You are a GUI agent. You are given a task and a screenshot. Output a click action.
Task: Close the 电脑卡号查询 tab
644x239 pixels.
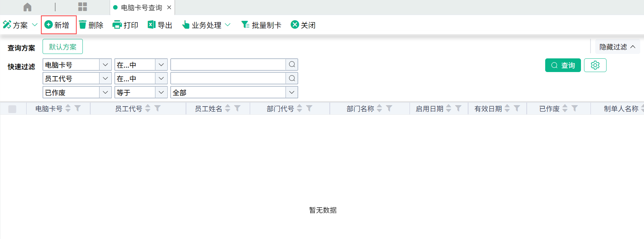tap(169, 8)
